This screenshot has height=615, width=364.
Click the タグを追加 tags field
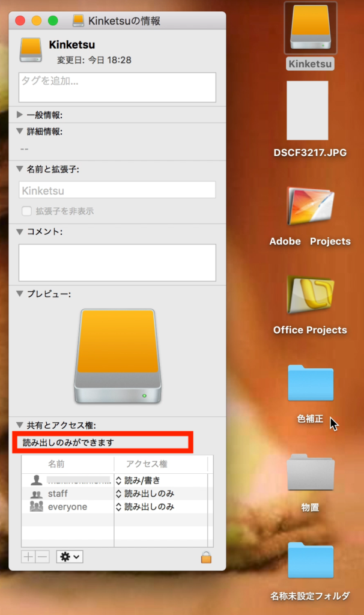(117, 87)
